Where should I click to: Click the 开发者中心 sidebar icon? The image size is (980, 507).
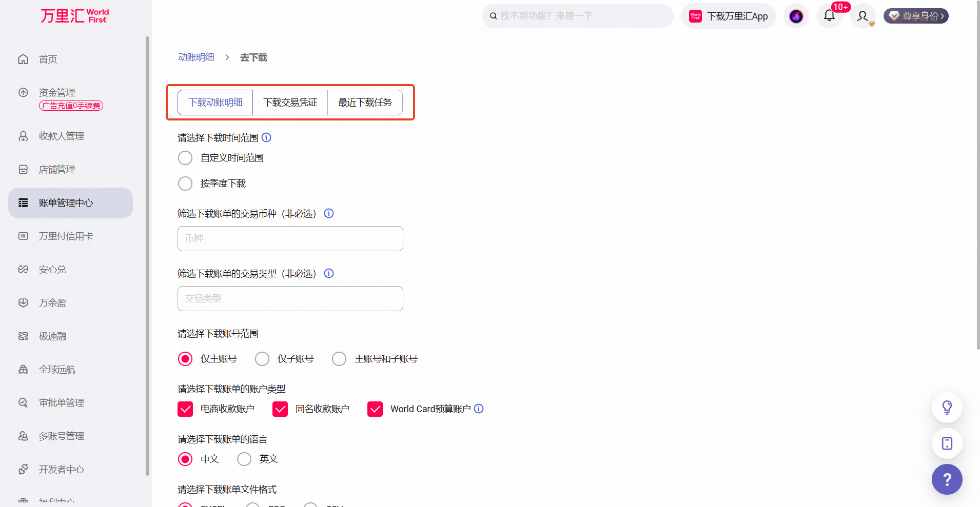click(x=23, y=469)
